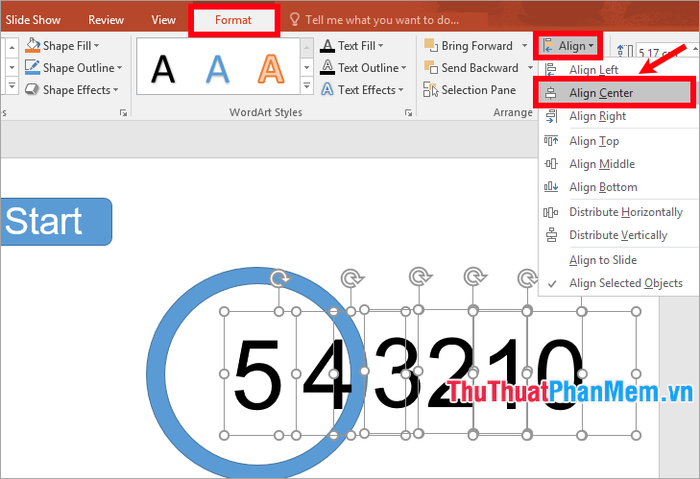Apply black WordArt style A
The height and width of the screenshot is (479, 700).
point(163,69)
